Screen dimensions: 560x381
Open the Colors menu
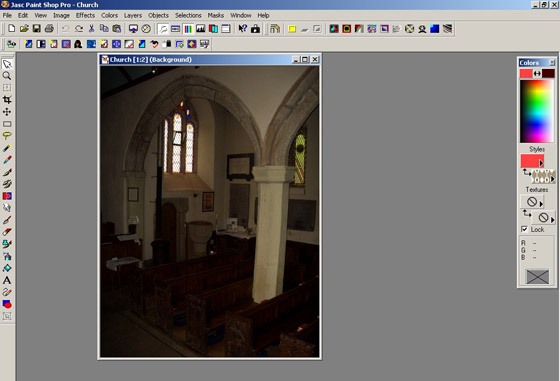109,15
